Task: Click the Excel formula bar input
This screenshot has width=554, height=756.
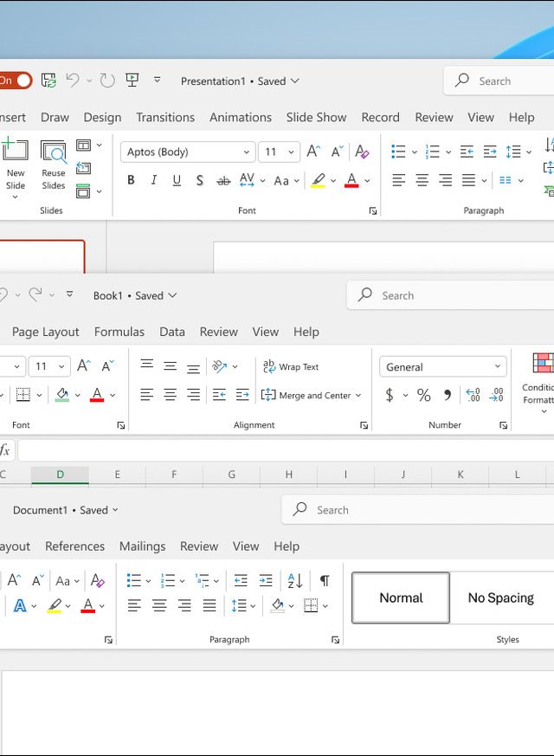Action: point(286,450)
